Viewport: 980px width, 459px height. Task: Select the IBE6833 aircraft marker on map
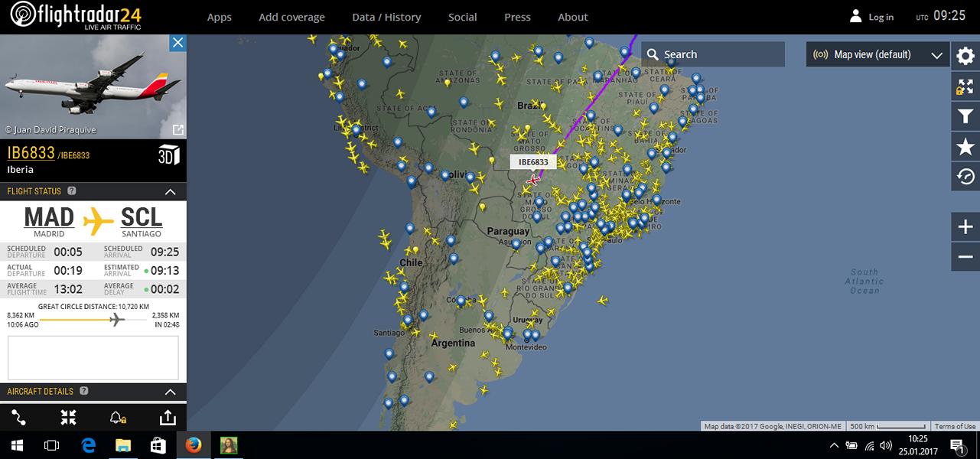[532, 180]
